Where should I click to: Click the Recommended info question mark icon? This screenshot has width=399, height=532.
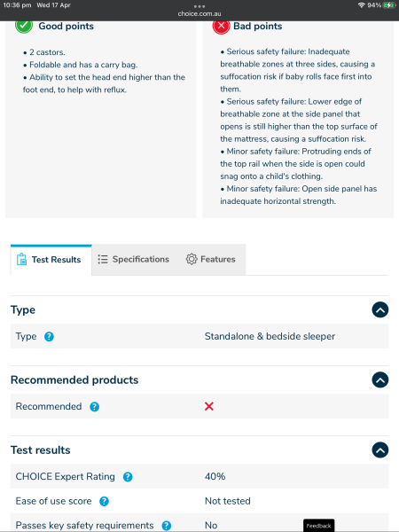tap(94, 406)
